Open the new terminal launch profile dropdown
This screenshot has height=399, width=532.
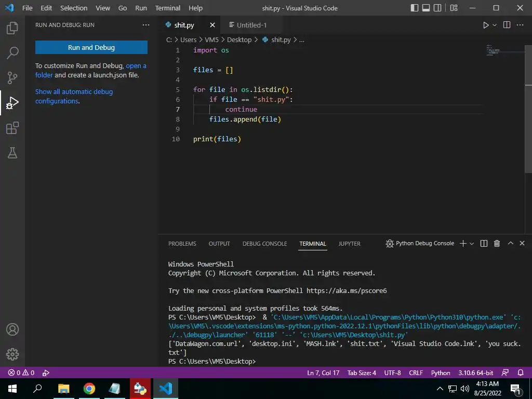(x=472, y=243)
